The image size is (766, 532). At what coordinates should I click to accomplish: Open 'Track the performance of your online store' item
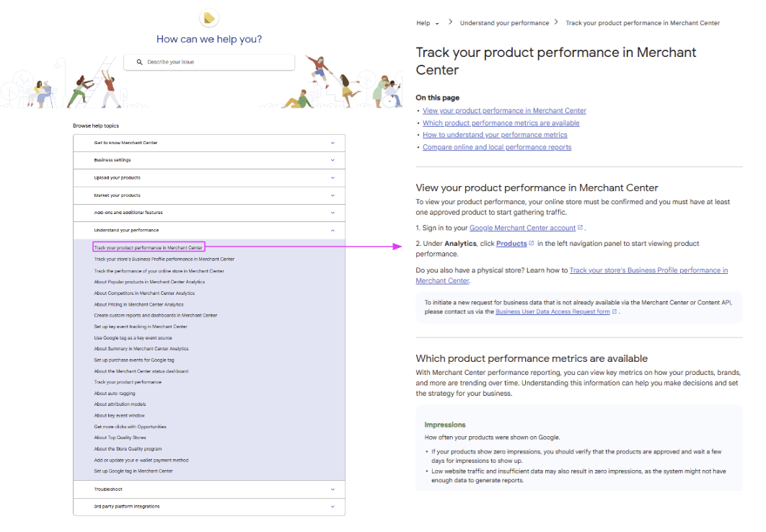tap(159, 271)
